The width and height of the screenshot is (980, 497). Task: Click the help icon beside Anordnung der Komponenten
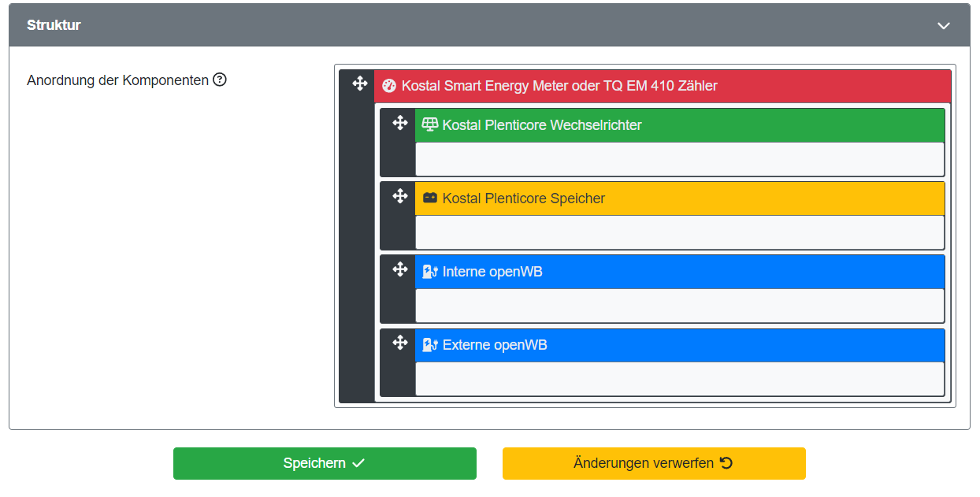point(220,80)
